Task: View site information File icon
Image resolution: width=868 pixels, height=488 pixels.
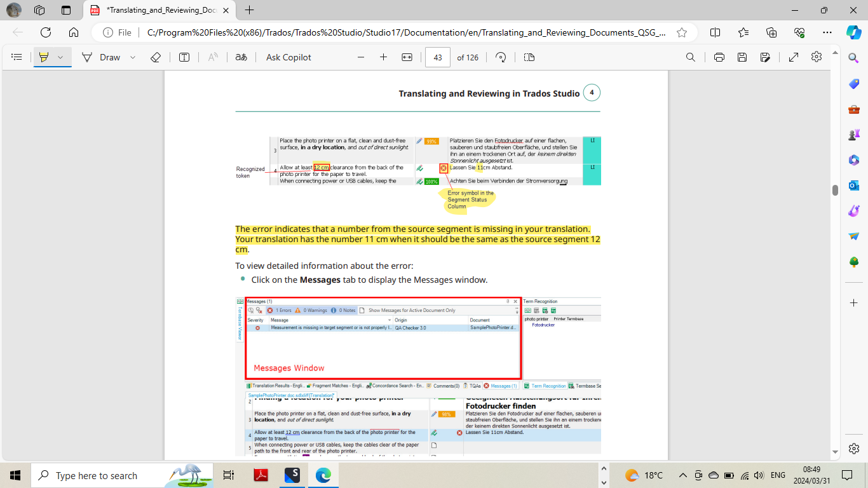Action: (x=118, y=32)
